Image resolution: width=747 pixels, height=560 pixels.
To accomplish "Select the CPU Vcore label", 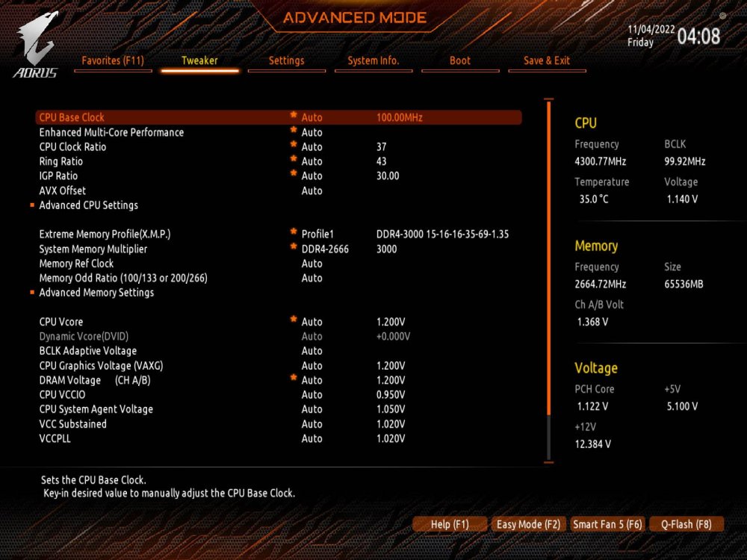I will click(x=61, y=322).
